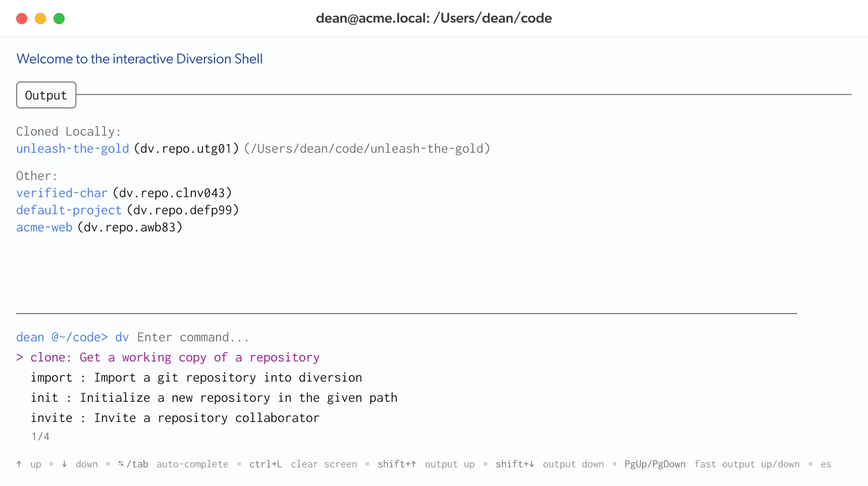Click the dean@acme.local window title
Viewport: 868px width, 486px height.
(x=434, y=18)
